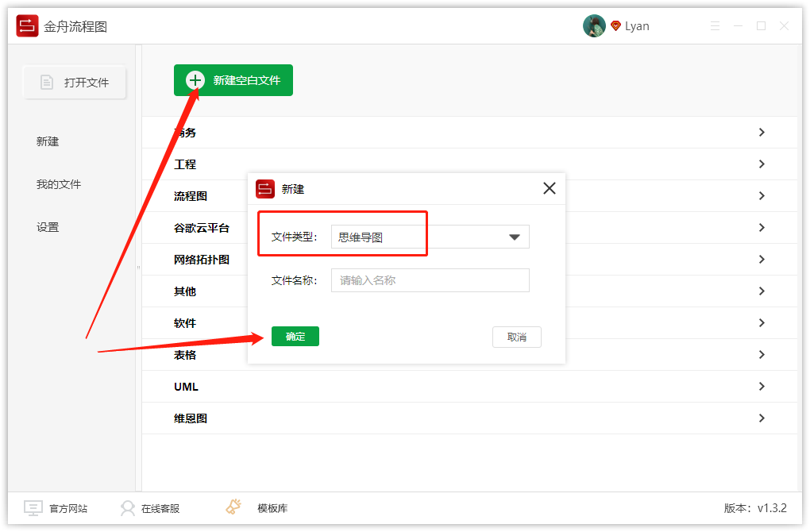
Task: Open the 模板库 link
Action: click(x=272, y=509)
